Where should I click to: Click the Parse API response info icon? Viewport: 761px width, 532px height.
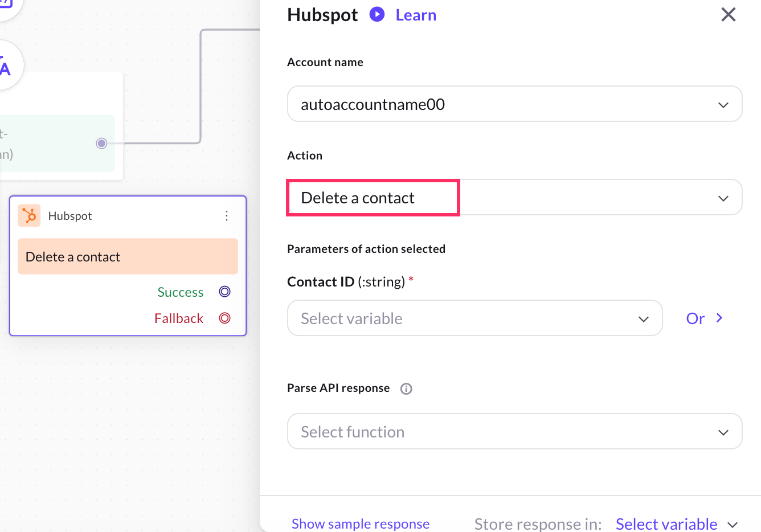click(x=406, y=389)
